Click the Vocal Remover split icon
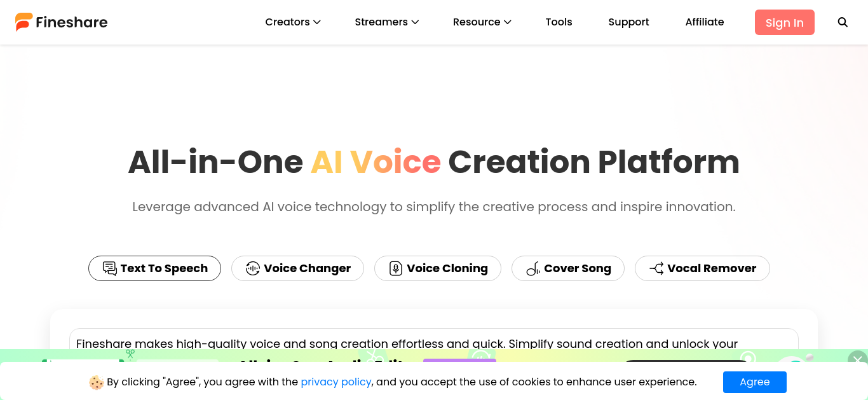868x400 pixels. (656, 268)
